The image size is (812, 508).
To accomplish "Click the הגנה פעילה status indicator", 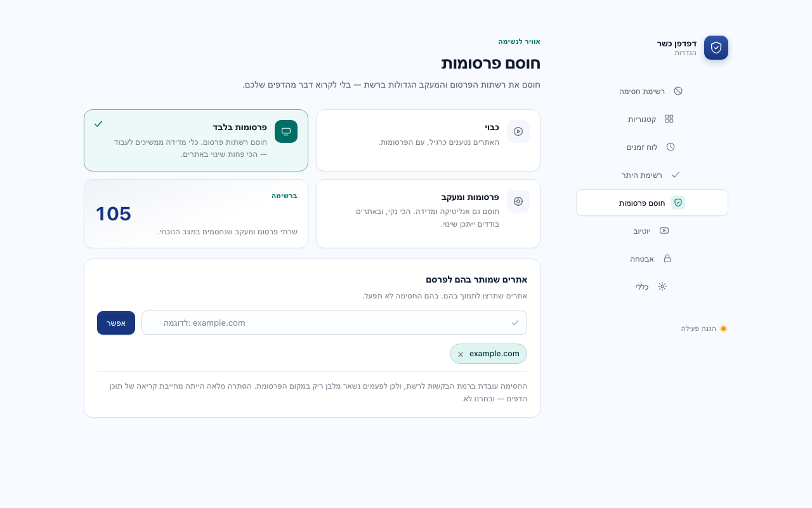I will tap(704, 328).
